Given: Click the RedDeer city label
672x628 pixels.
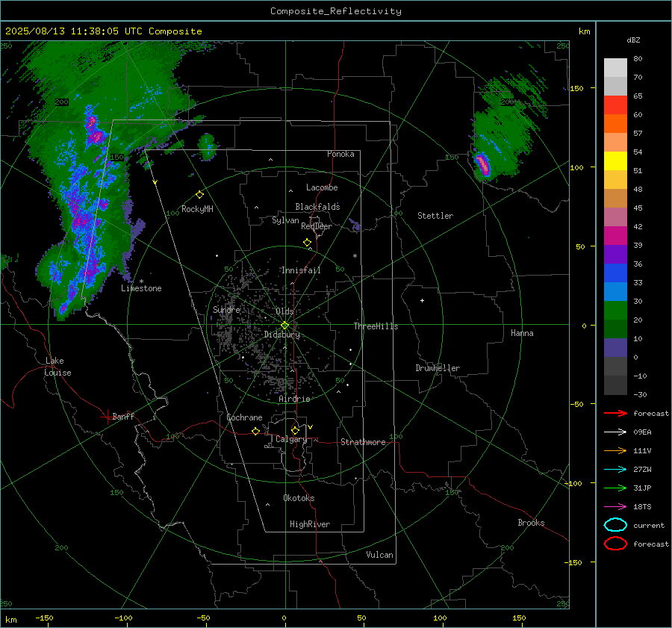Looking at the screenshot, I should 317,226.
